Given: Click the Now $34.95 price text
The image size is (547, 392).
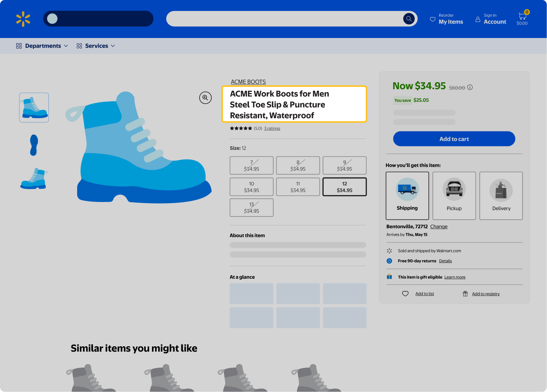Looking at the screenshot, I should [419, 86].
